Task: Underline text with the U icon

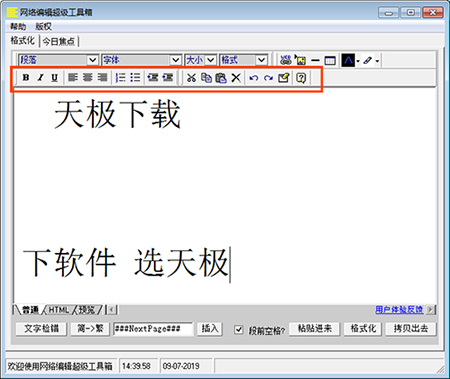Action: click(55, 78)
